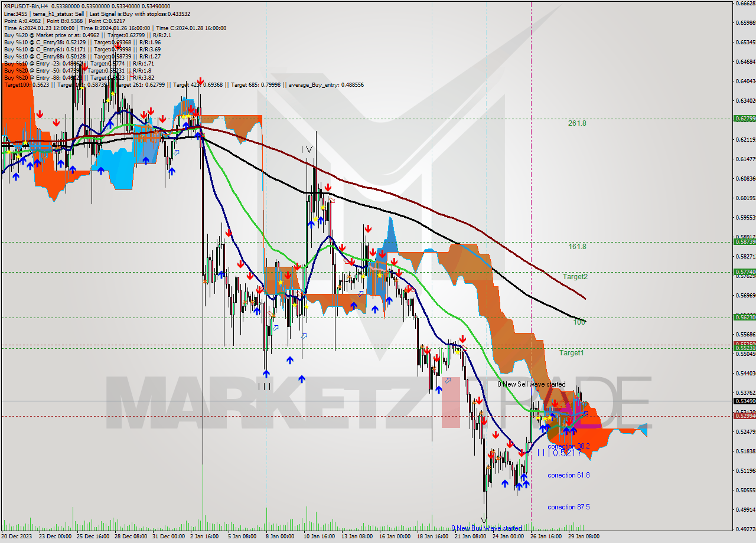Click the 'correction 87.5' label
The image size is (756, 543).
[568, 507]
